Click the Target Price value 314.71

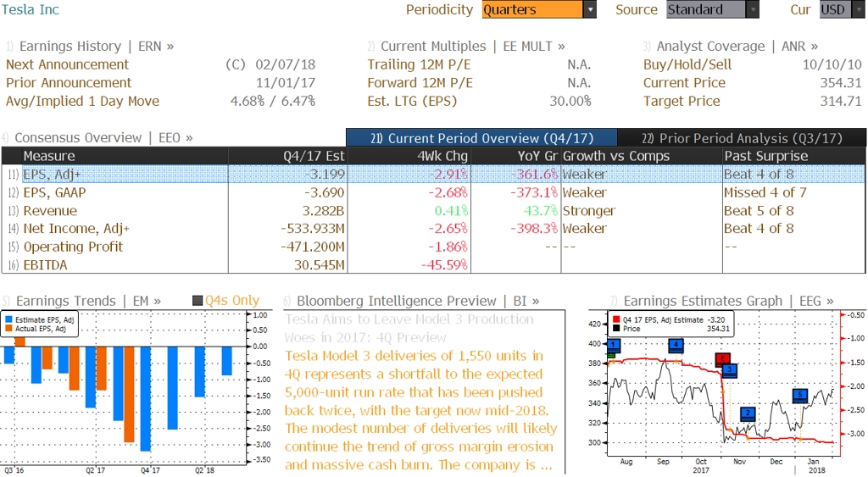coord(841,101)
